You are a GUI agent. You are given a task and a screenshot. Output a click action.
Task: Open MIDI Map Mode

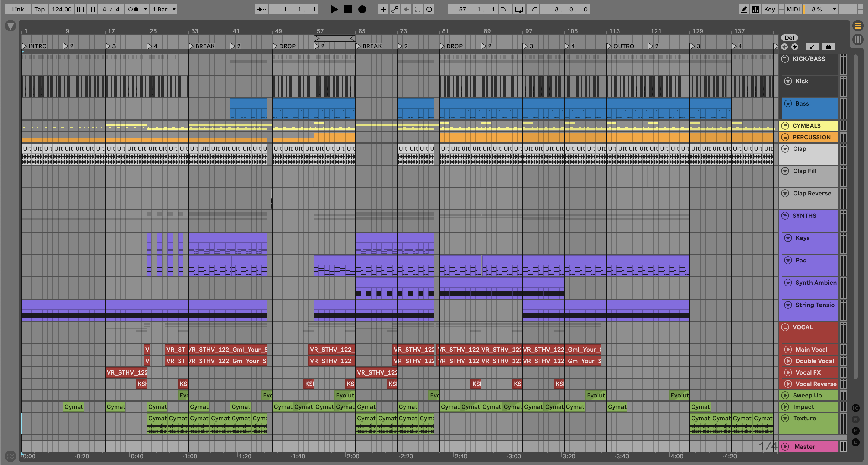point(793,9)
